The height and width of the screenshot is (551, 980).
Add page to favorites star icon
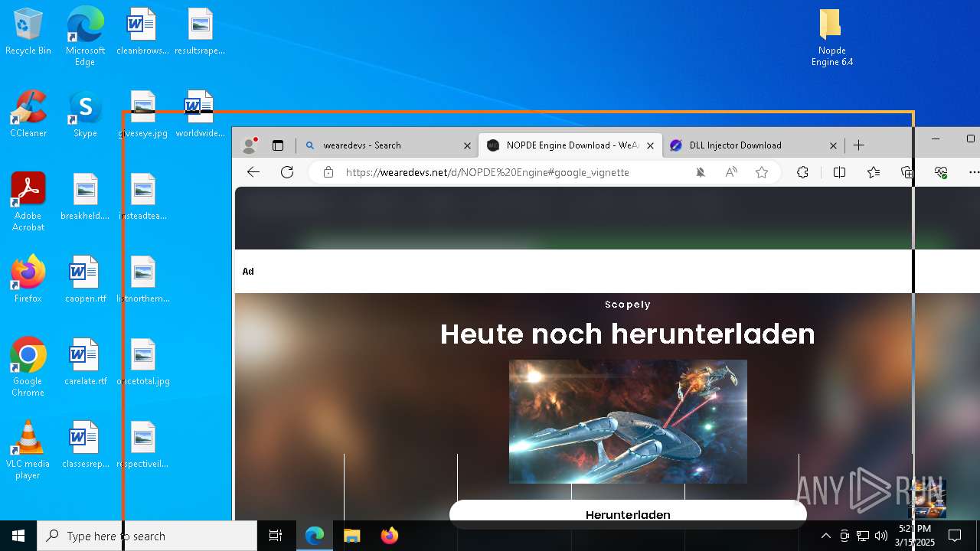pos(762,172)
